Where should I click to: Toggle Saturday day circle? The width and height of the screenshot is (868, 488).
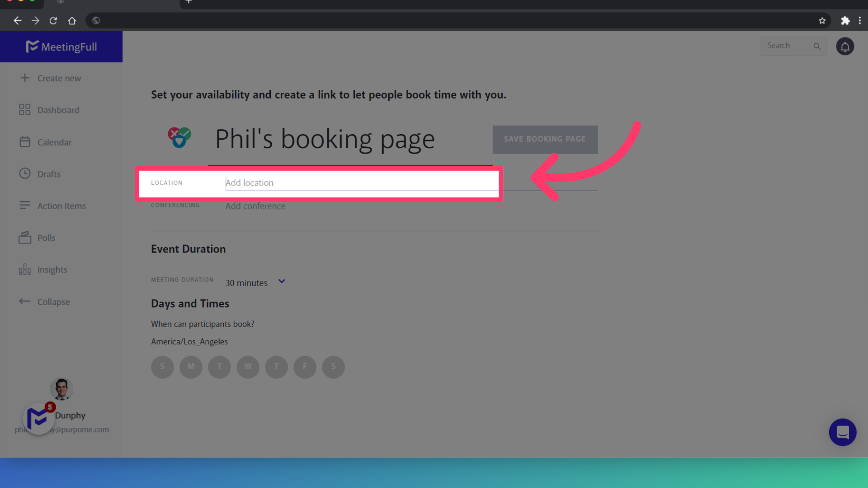pyautogui.click(x=333, y=367)
